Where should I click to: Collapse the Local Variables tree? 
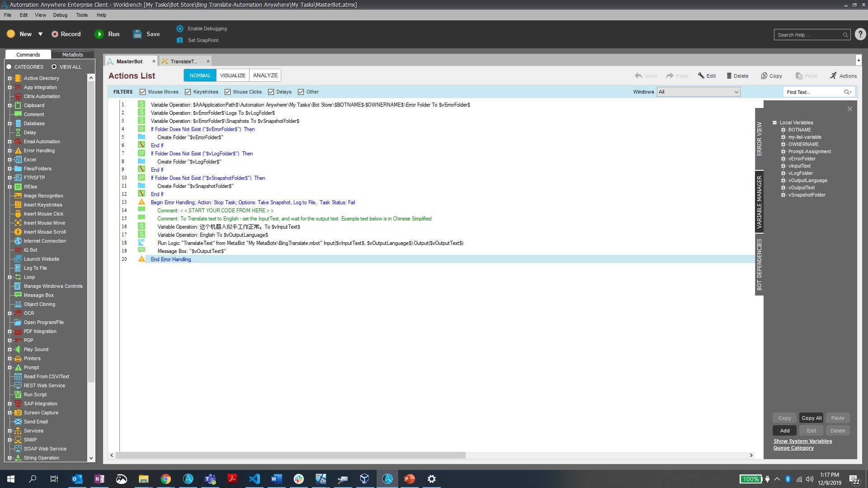pos(774,123)
